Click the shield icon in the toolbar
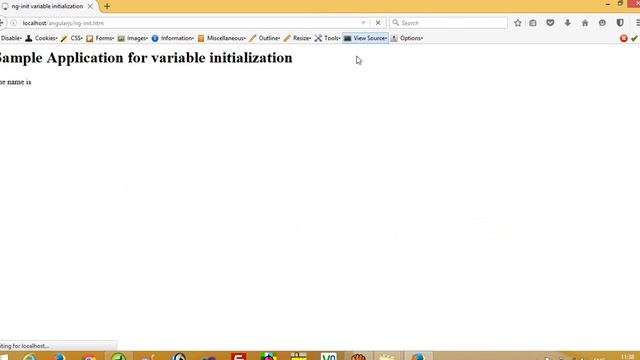 pyautogui.click(x=620, y=23)
